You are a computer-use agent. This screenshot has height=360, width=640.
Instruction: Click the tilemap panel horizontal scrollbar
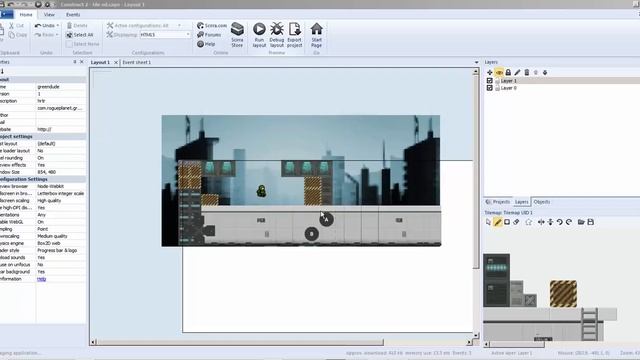click(517, 344)
